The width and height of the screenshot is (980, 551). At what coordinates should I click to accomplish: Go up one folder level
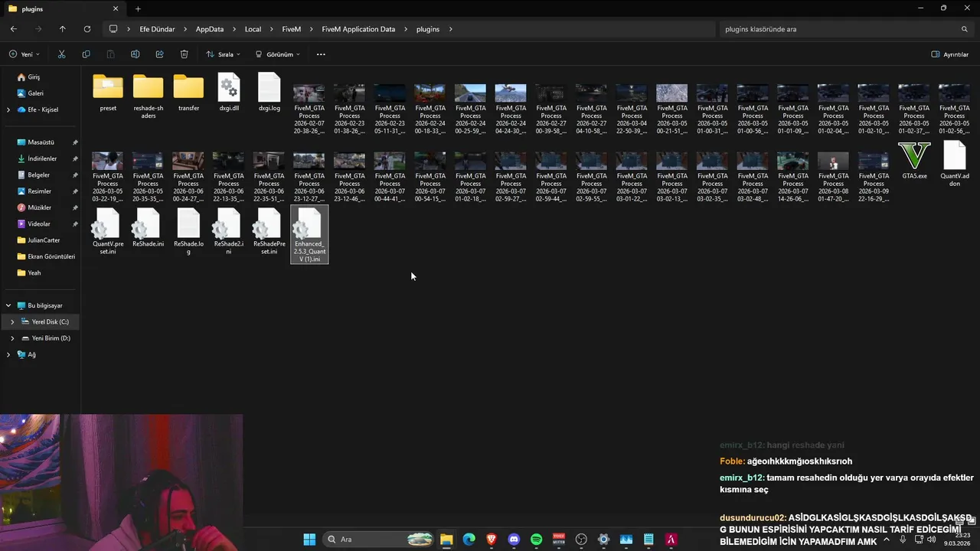[x=62, y=29]
